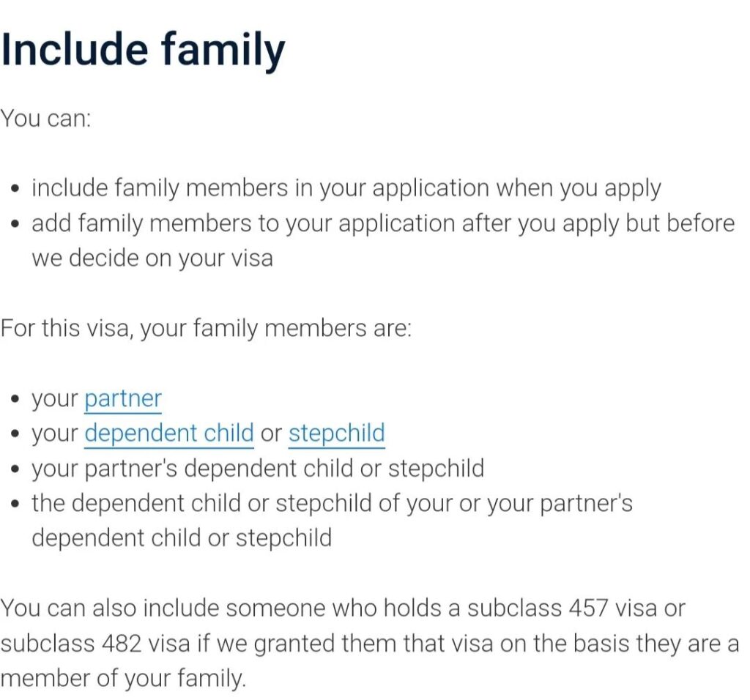Click the final line "member of your family."
Viewport: 750px width, 700px height.
point(122,678)
